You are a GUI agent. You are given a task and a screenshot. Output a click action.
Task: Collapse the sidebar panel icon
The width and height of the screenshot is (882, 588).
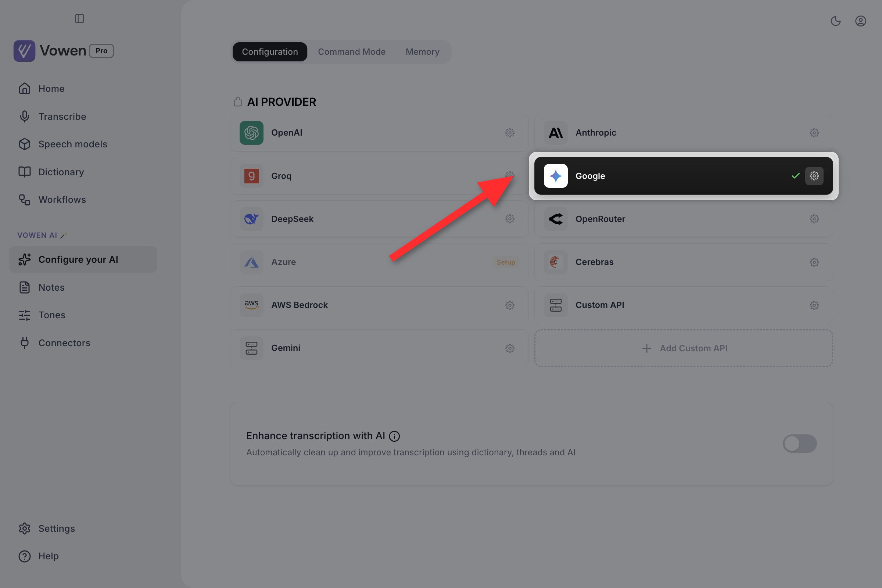[79, 18]
